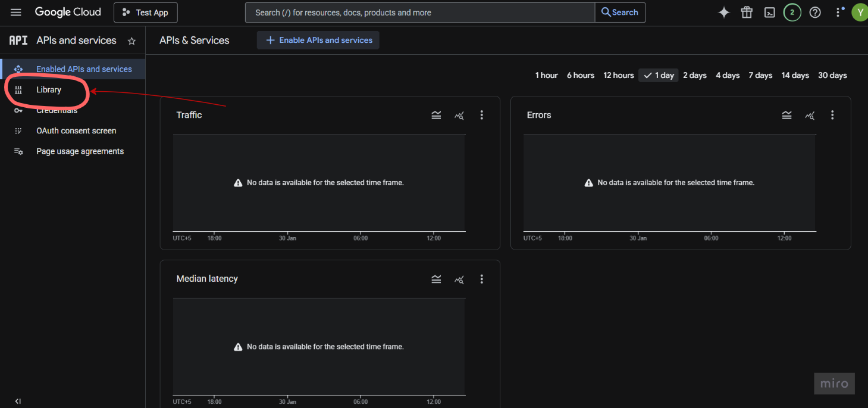This screenshot has width=868, height=408.
Task: Click the Errors chart title
Action: (x=539, y=115)
